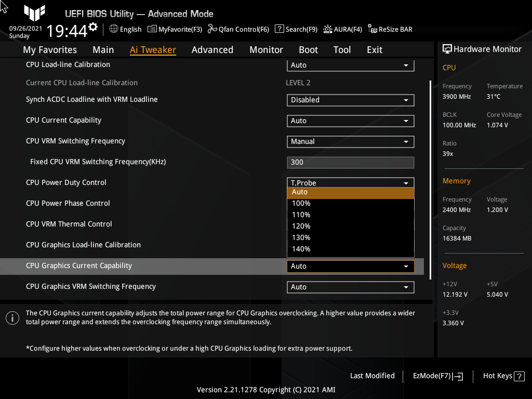
Task: Open MyFavorite settings
Action: 175,30
